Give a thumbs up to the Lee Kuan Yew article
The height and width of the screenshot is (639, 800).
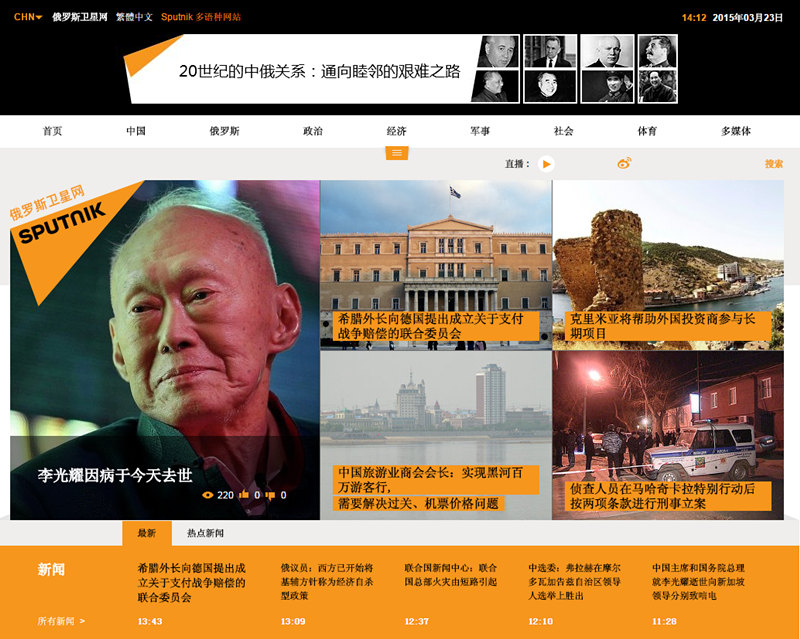tap(243, 494)
